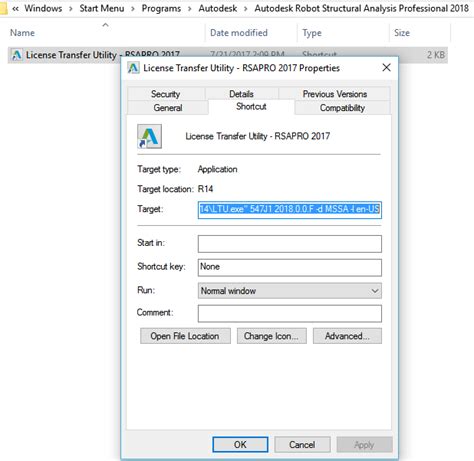Click the Shortcut key field
This screenshot has width=474, height=461.
(x=290, y=267)
